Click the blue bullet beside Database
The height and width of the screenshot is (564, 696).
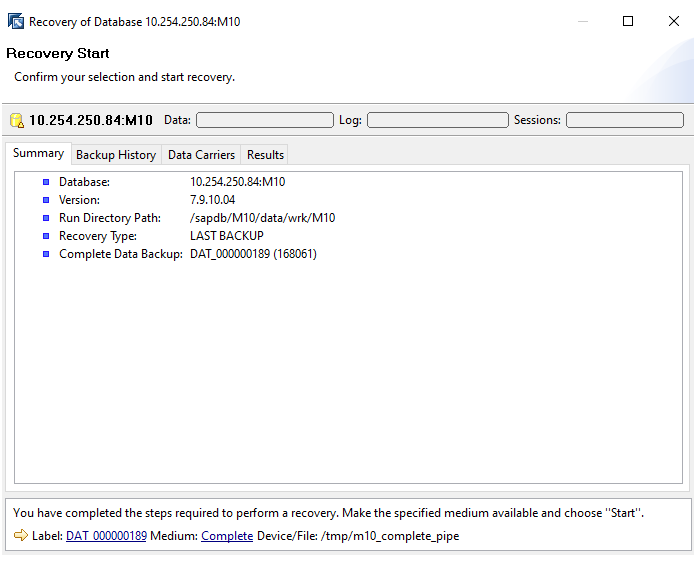click(x=46, y=182)
